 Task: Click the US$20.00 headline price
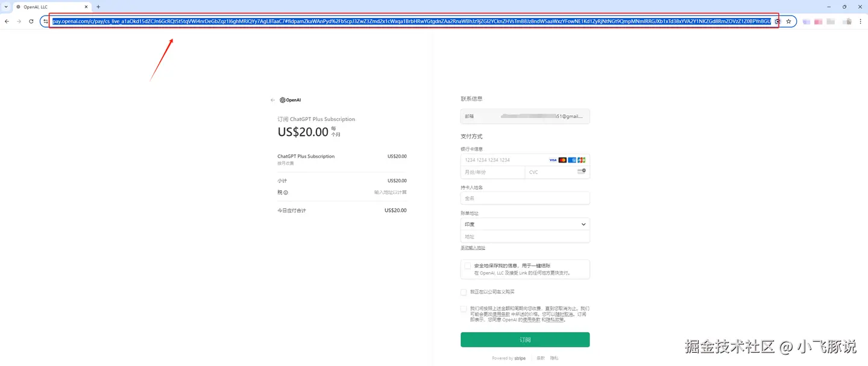point(303,132)
